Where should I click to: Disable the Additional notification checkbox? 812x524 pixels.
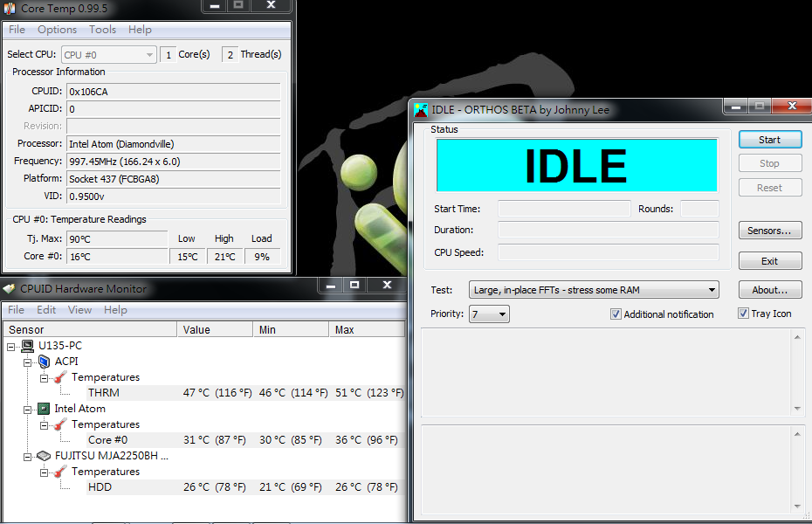616,314
